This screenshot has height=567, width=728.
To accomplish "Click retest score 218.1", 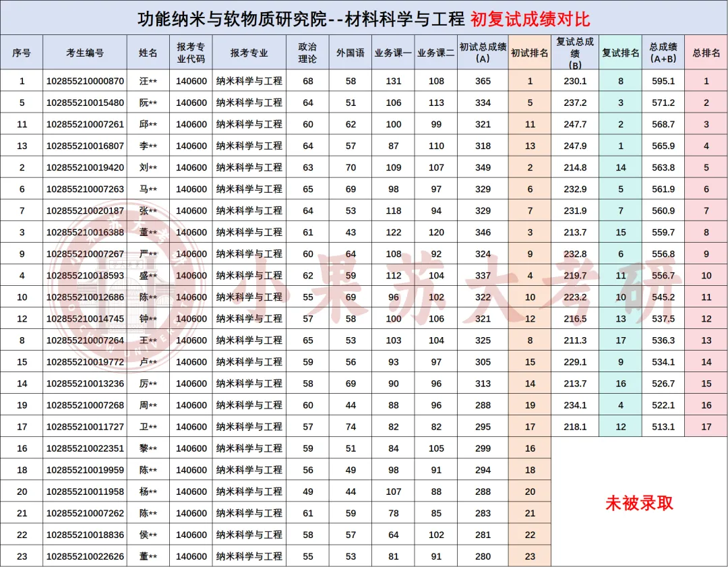I will point(575,427).
